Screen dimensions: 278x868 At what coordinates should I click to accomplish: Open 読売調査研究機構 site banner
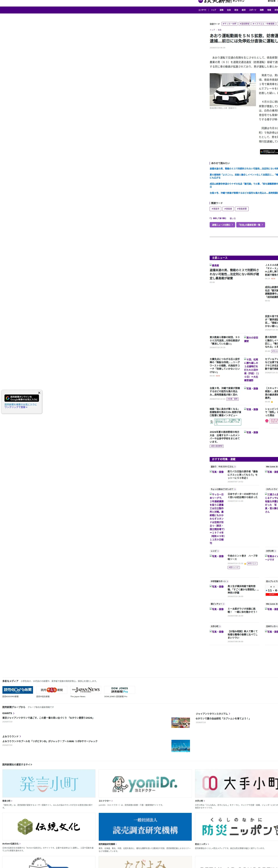145,827
